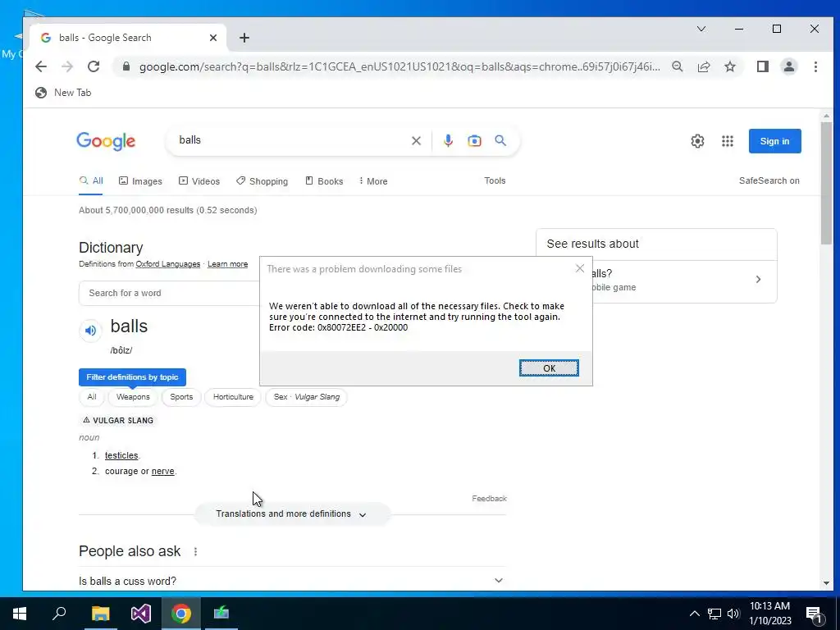Clear the Google search box with X
This screenshot has width=840, height=630.
click(x=416, y=141)
